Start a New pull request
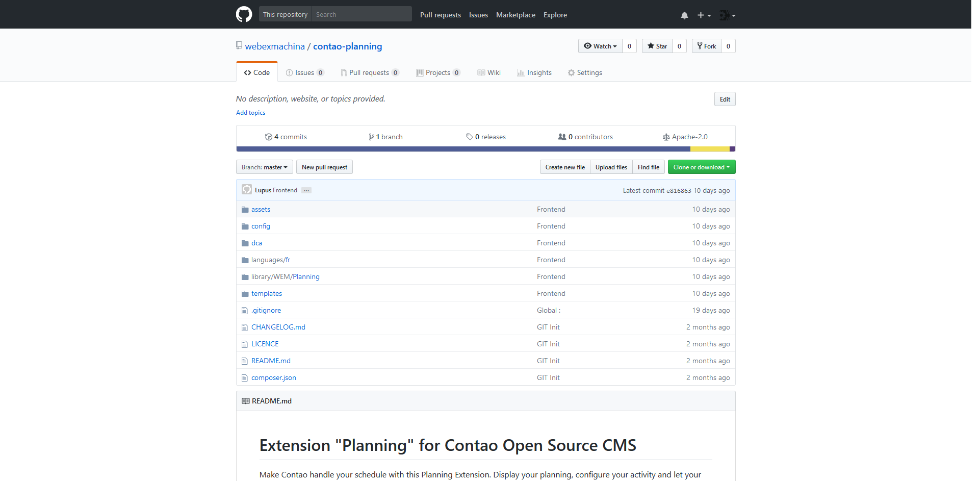Viewport: 980px width, 481px height. [x=324, y=167]
